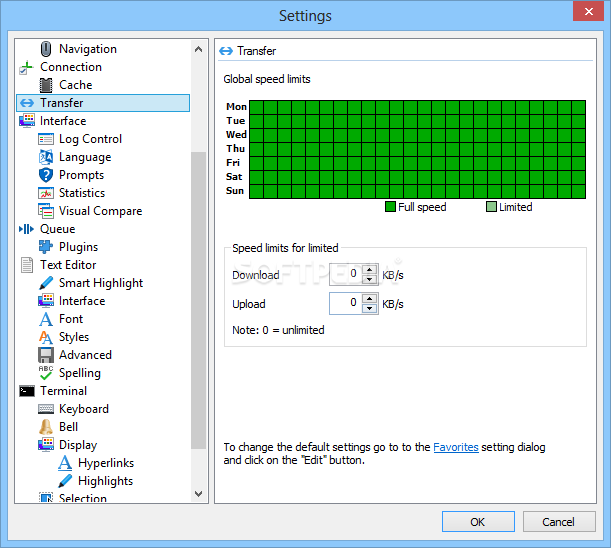611x548 pixels.
Task: Select Text Editor category
Action: [x=68, y=265]
